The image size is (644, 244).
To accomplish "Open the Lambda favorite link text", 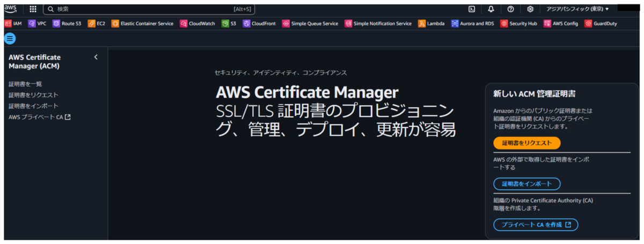I will (x=436, y=24).
